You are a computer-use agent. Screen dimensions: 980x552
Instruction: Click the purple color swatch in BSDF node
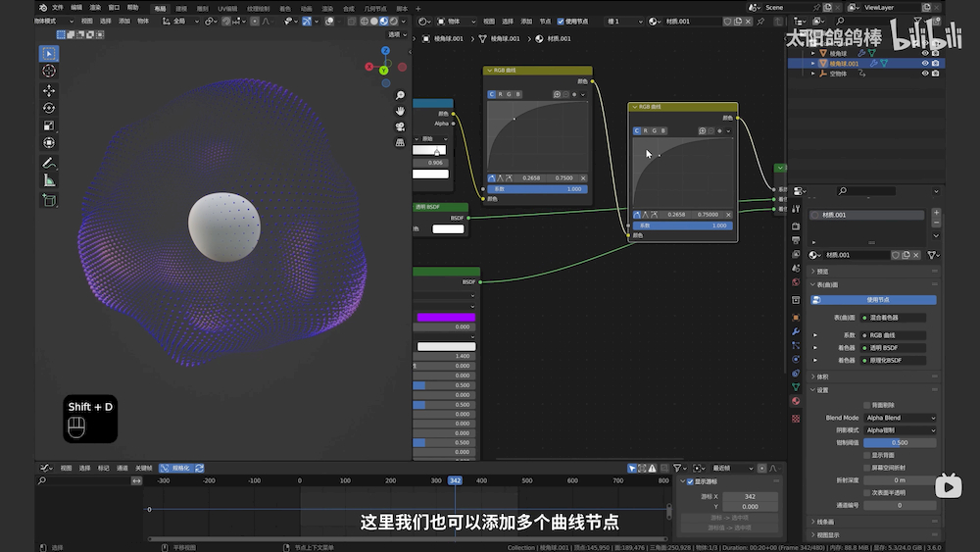coord(446,318)
